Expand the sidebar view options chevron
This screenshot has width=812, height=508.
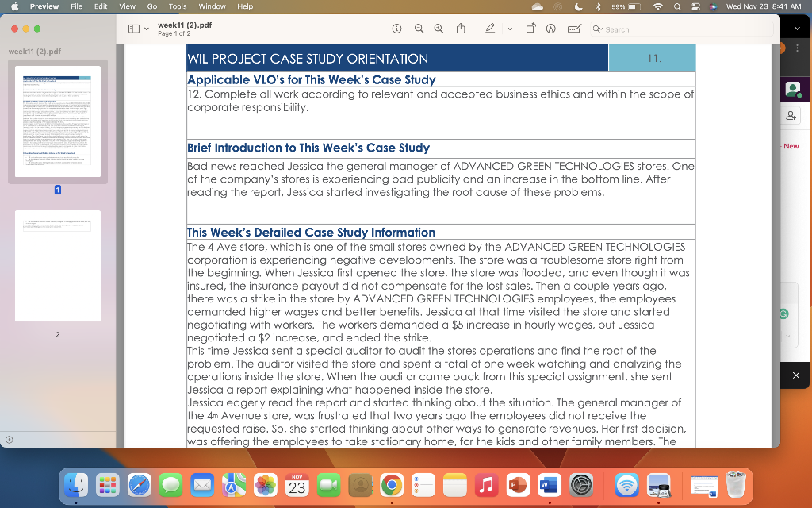(x=147, y=29)
